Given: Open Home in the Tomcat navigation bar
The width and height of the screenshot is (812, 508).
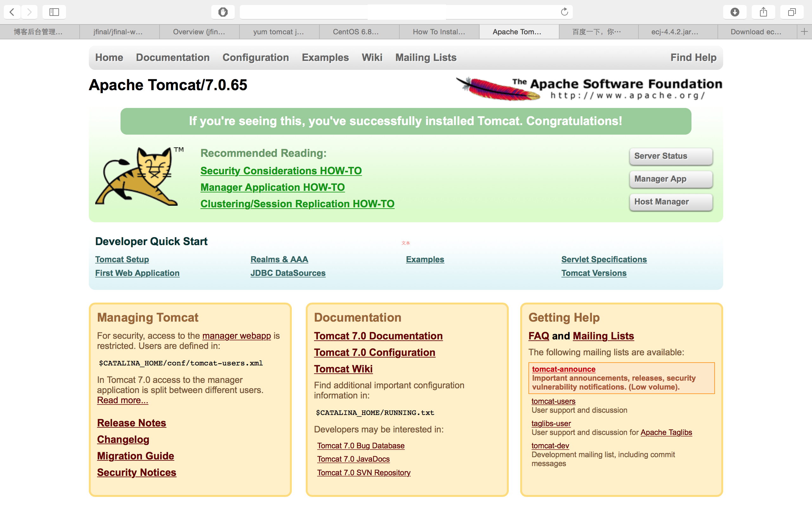Looking at the screenshot, I should click(109, 57).
